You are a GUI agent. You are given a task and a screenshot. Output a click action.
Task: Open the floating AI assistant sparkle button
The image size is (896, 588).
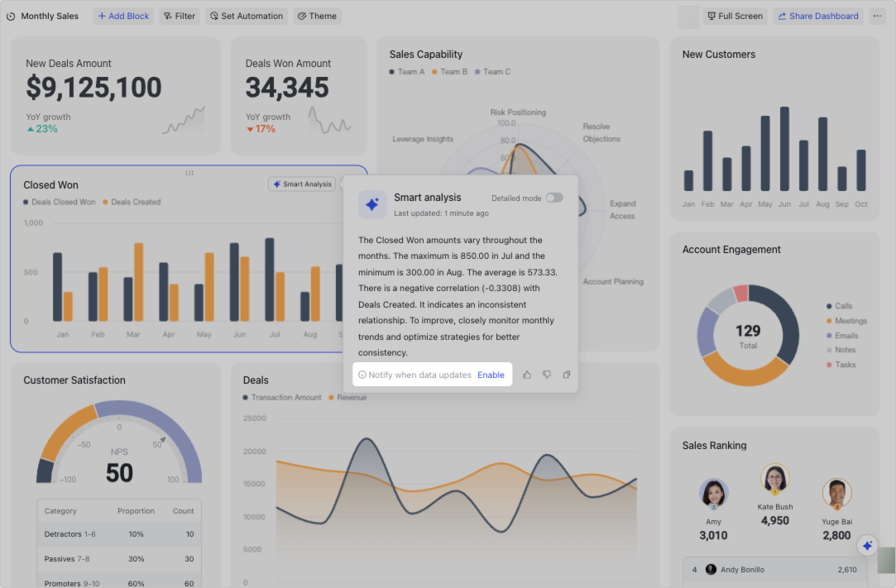pos(867,546)
